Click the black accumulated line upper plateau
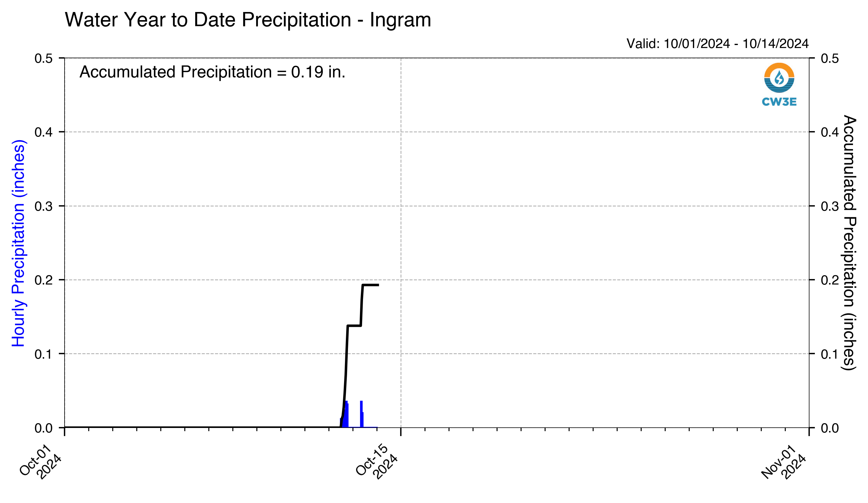 tap(370, 285)
